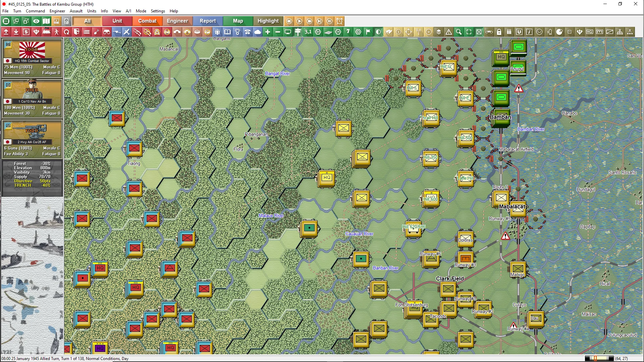The height and width of the screenshot is (362, 644).
Task: Open the Command menu
Action: (35, 11)
